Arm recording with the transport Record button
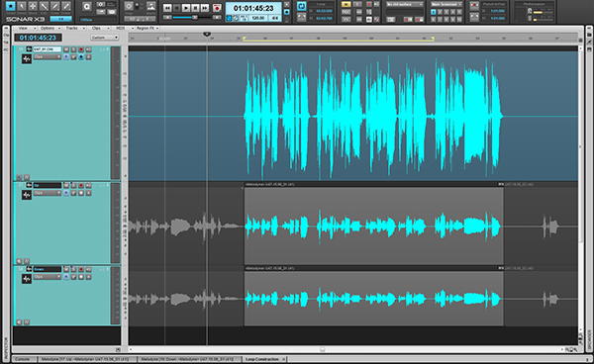Image resolution: width=594 pixels, height=364 pixels. 217,8
